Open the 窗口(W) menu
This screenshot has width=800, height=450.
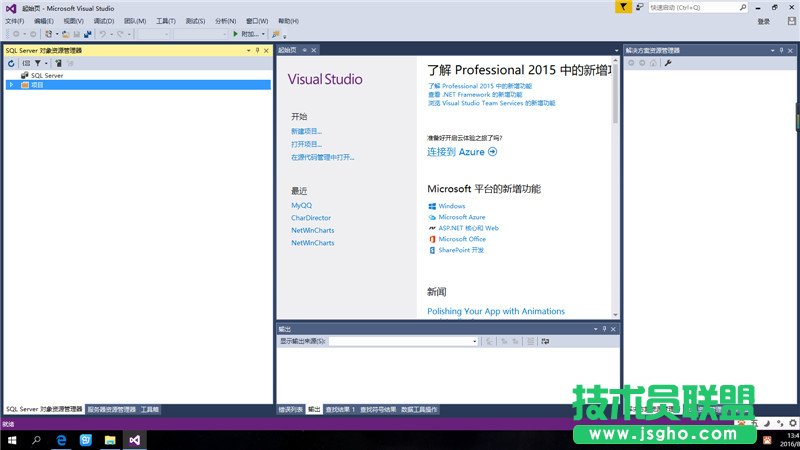tap(257, 21)
